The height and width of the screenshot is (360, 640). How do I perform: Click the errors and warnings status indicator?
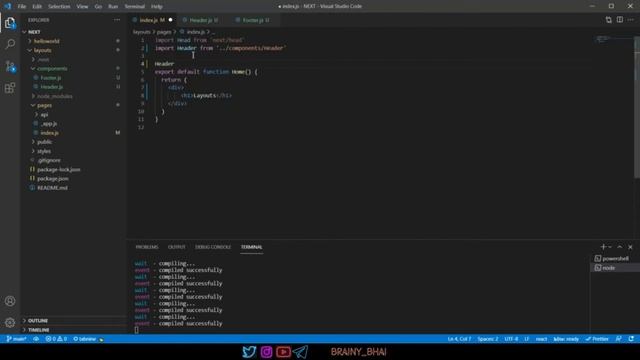tap(56, 339)
